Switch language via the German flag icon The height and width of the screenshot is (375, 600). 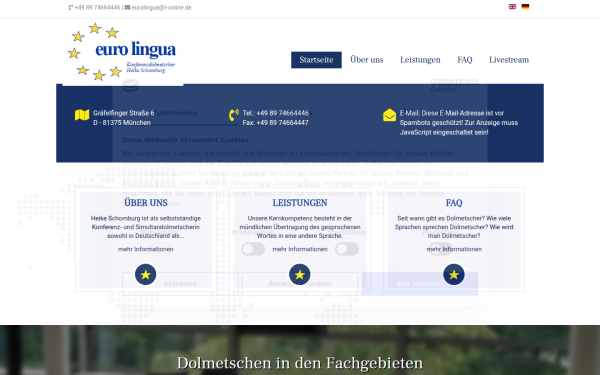tap(525, 7)
